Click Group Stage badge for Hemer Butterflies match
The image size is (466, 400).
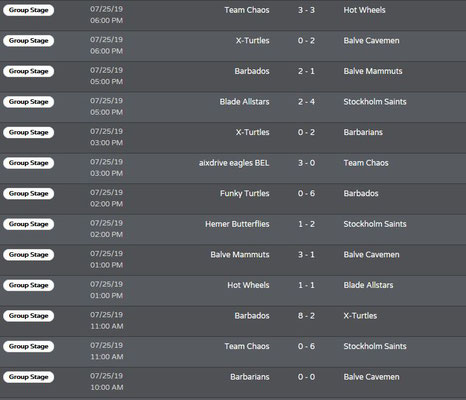[29, 224]
